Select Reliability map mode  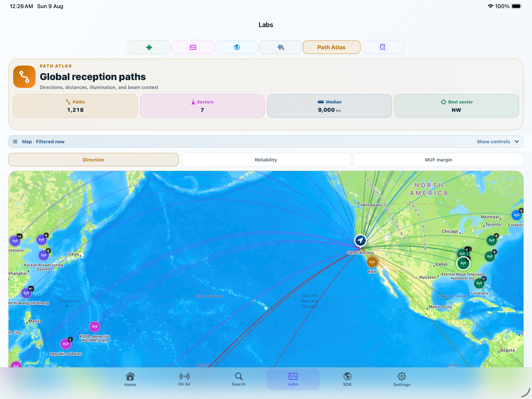[266, 160]
